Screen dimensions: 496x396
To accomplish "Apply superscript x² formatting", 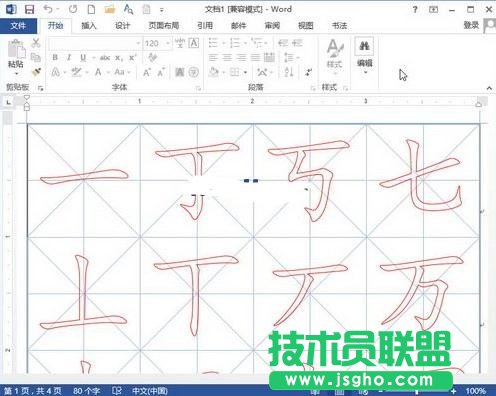I will [x=133, y=58].
